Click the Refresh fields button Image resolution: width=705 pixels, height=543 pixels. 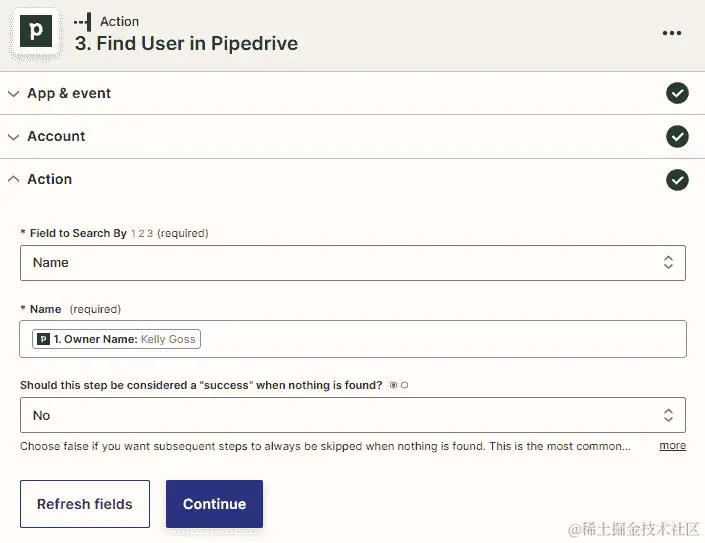[85, 504]
